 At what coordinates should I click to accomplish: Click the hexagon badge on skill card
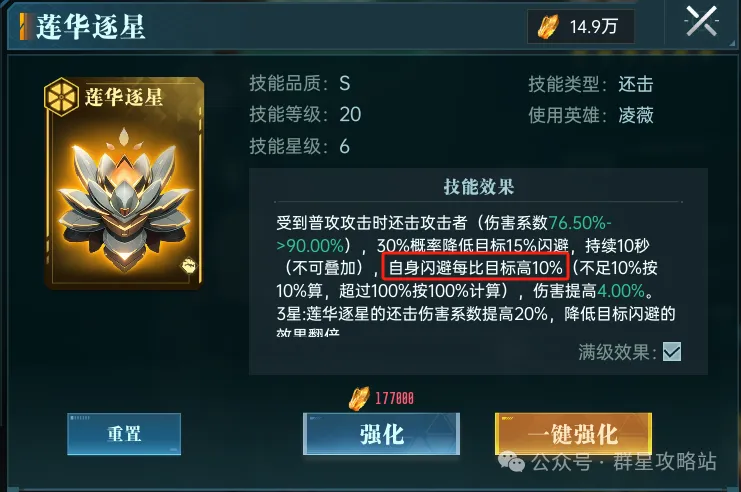pyautogui.click(x=61, y=97)
